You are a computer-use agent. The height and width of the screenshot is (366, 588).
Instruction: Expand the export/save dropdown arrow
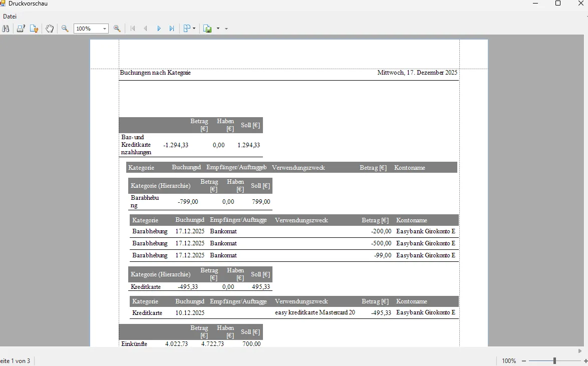coord(218,29)
